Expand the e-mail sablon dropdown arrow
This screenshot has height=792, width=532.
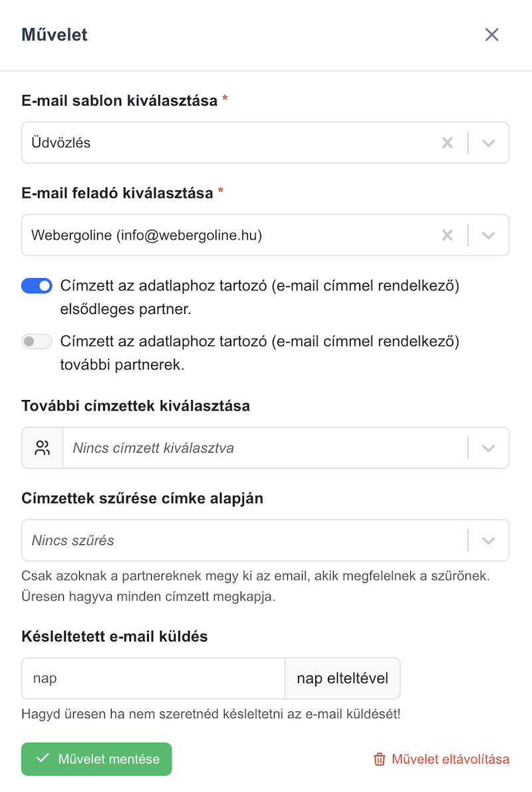(488, 143)
